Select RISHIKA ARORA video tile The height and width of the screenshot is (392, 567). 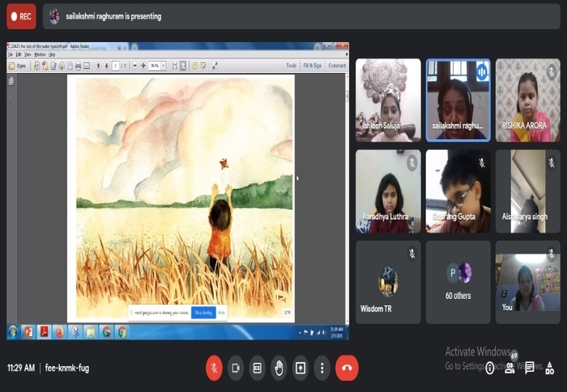tap(528, 100)
